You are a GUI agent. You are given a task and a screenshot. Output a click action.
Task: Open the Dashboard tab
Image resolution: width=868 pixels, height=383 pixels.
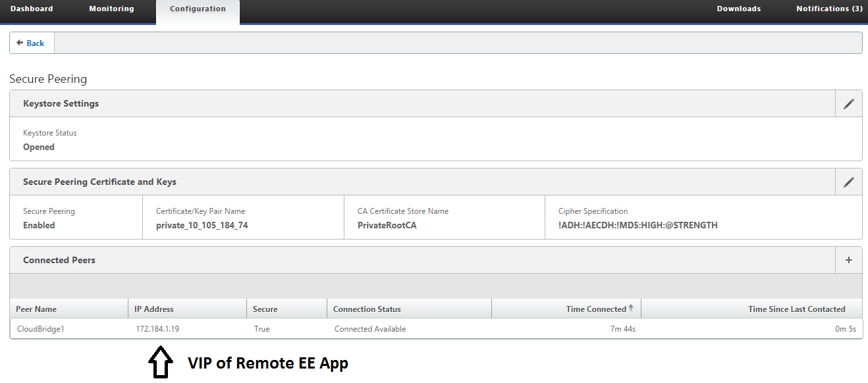coord(32,9)
